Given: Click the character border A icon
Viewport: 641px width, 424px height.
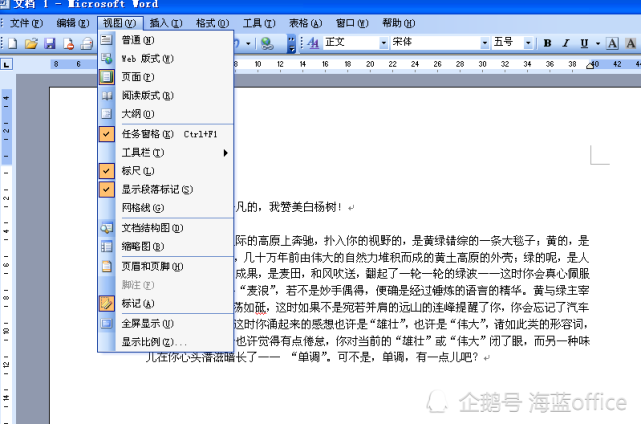Looking at the screenshot, I should click(612, 43).
